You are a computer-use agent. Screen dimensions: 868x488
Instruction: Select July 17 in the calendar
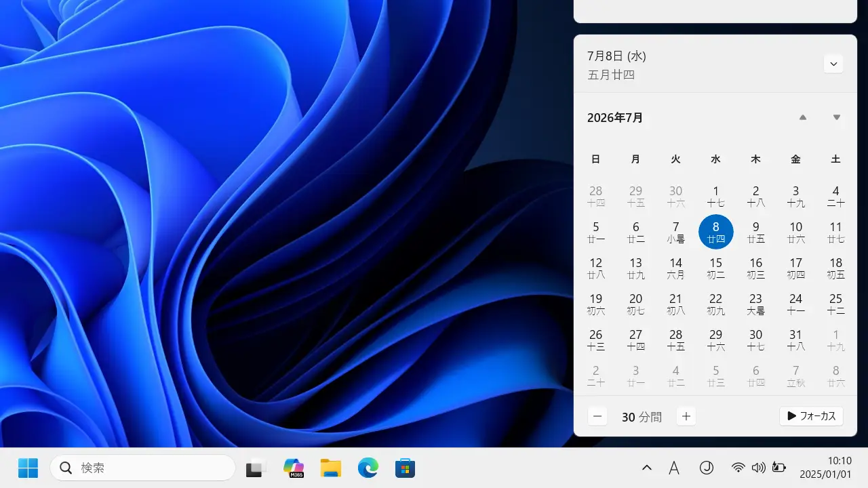tap(796, 268)
